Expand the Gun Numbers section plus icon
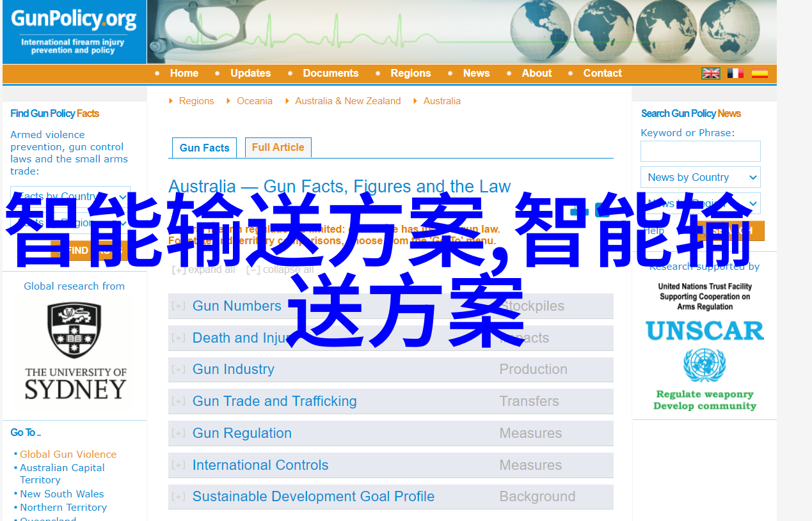 pyautogui.click(x=179, y=306)
